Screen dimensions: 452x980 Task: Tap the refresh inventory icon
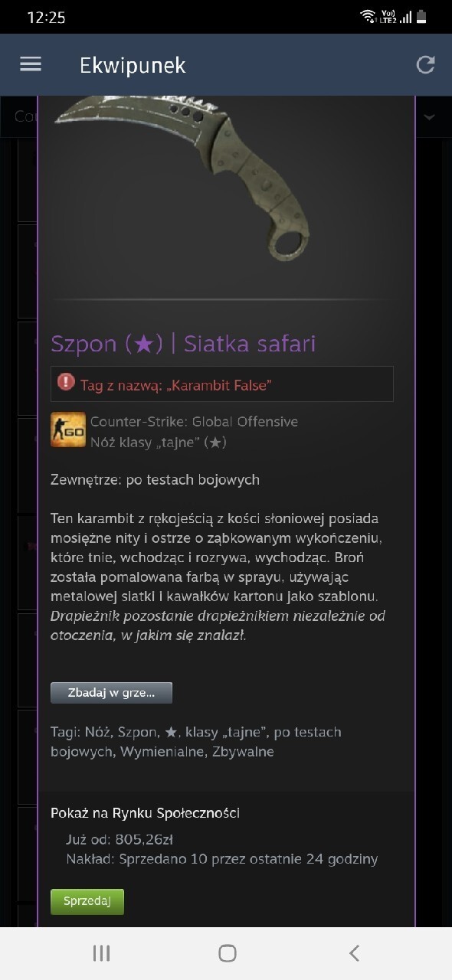pos(425,65)
